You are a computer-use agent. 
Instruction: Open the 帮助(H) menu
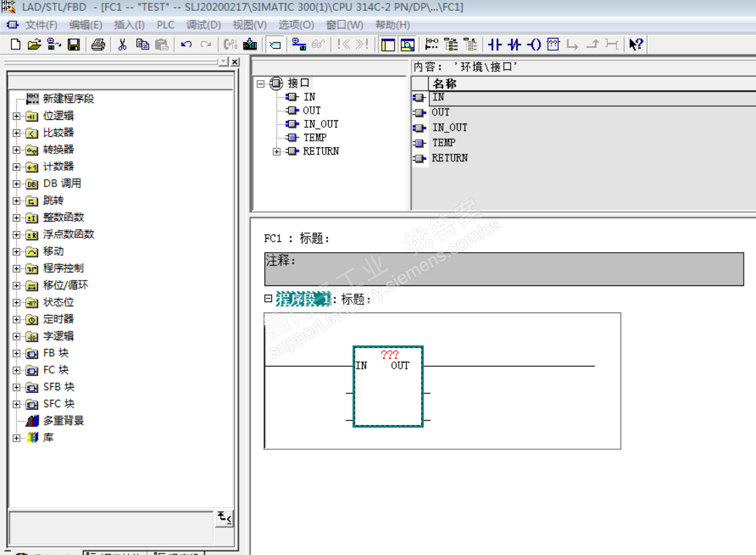[393, 25]
